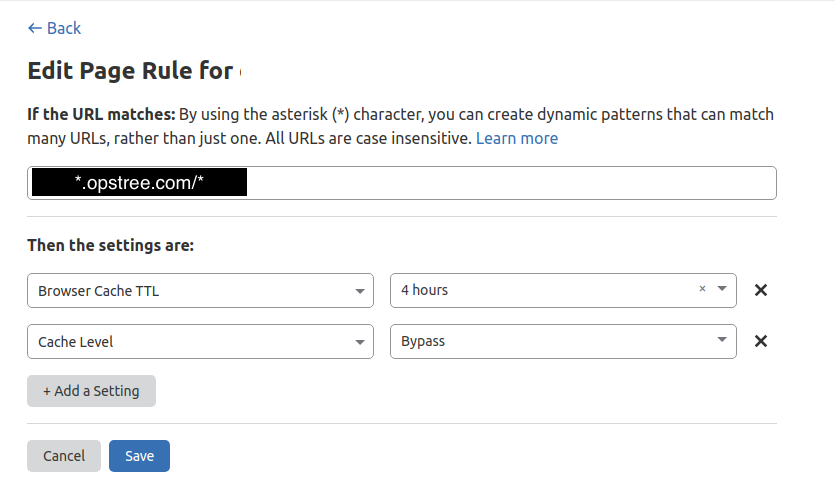Open the Browser Cache TTL setting dropdown
This screenshot has width=835, height=487.
pyautogui.click(x=190, y=290)
